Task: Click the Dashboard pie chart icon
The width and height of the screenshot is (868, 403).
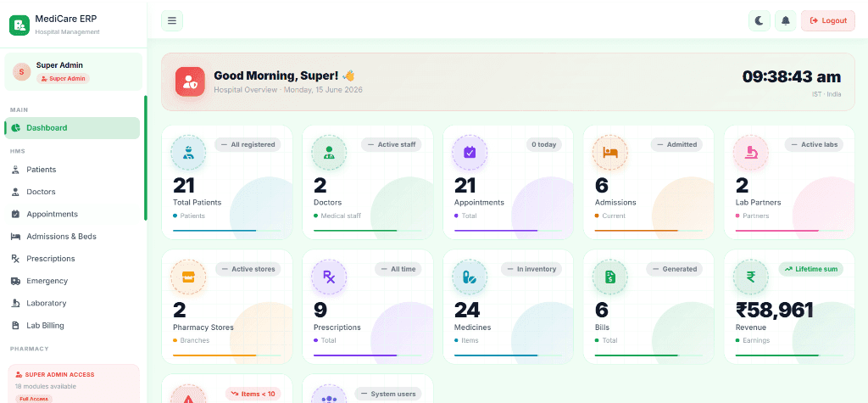Action: click(x=15, y=128)
